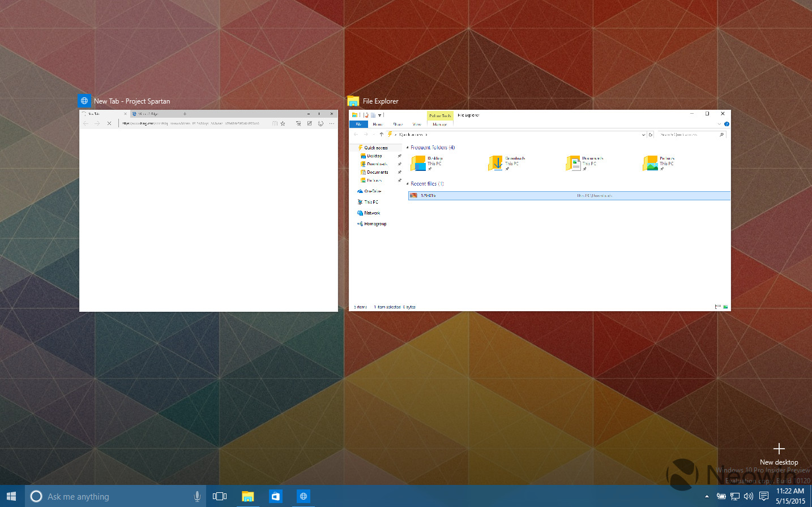The image size is (812, 507).
Task: Click the feedback smiley in Spartan
Action: click(320, 123)
